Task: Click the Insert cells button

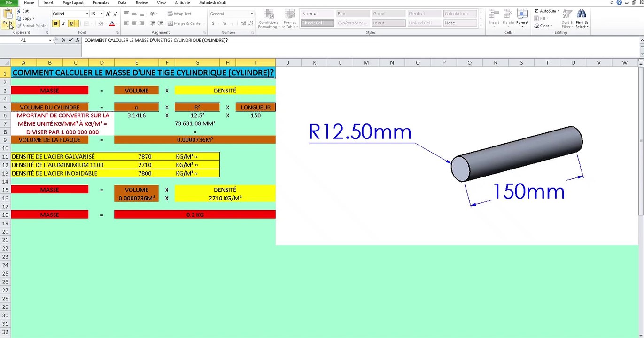Action: (x=494, y=18)
